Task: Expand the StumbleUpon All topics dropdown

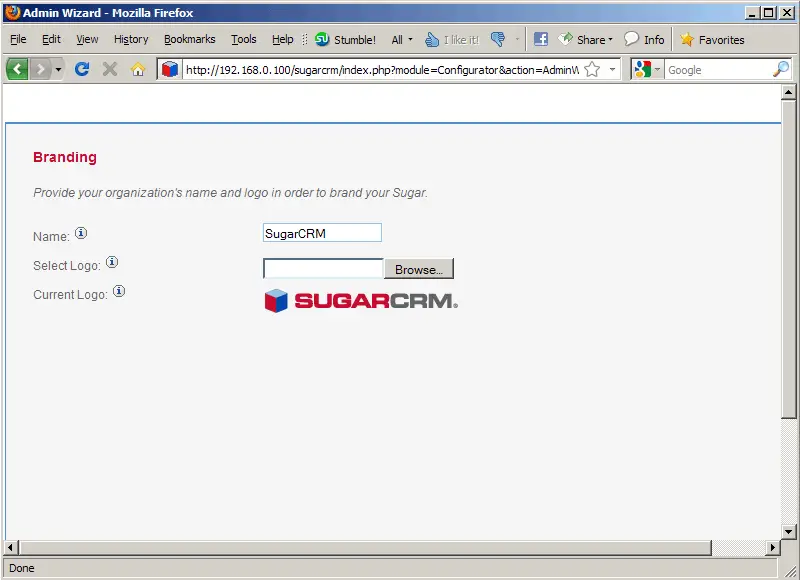Action: (x=402, y=39)
